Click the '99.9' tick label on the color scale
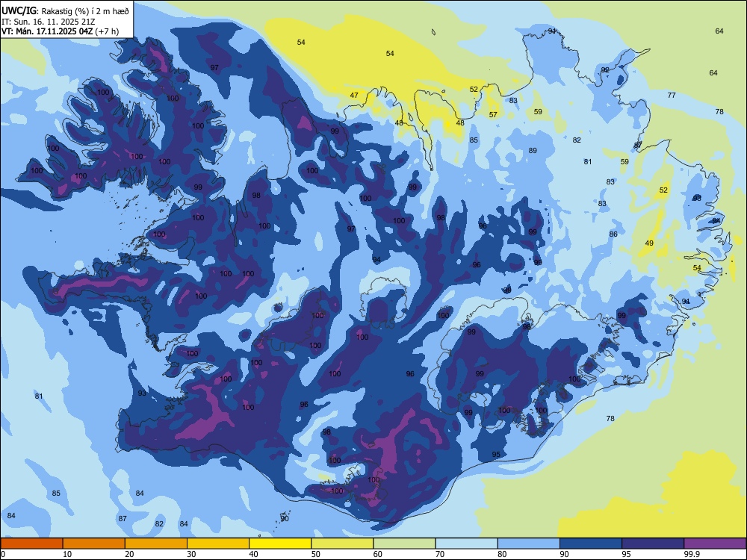The width and height of the screenshot is (747, 560). (692, 554)
